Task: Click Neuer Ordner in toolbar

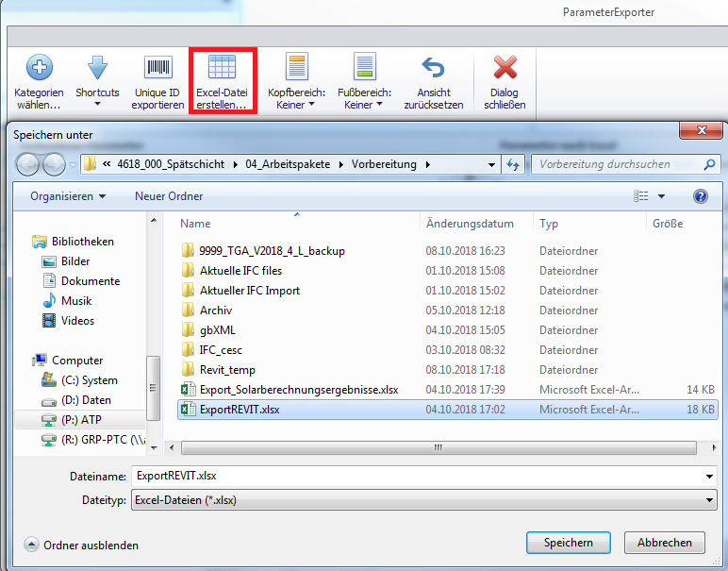Action: pyautogui.click(x=169, y=196)
